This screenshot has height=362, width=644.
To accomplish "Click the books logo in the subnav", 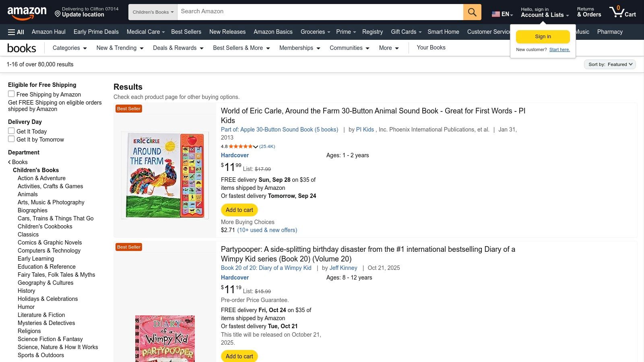I will coord(22,48).
